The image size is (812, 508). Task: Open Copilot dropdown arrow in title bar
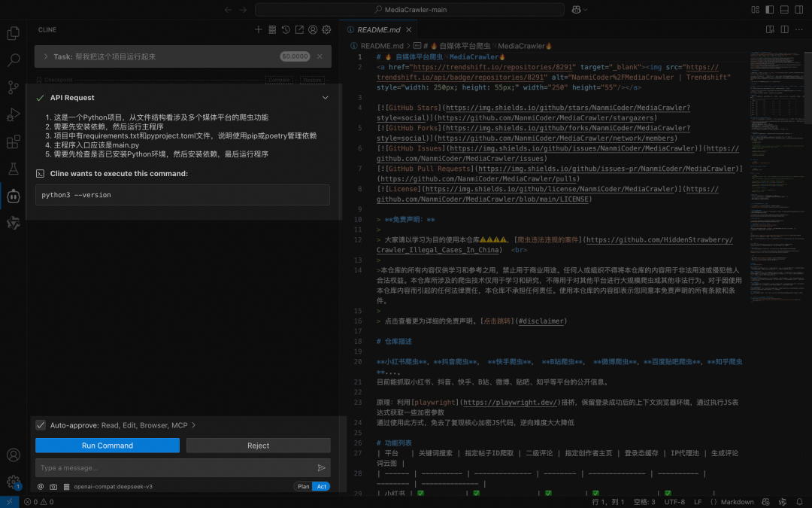point(586,9)
